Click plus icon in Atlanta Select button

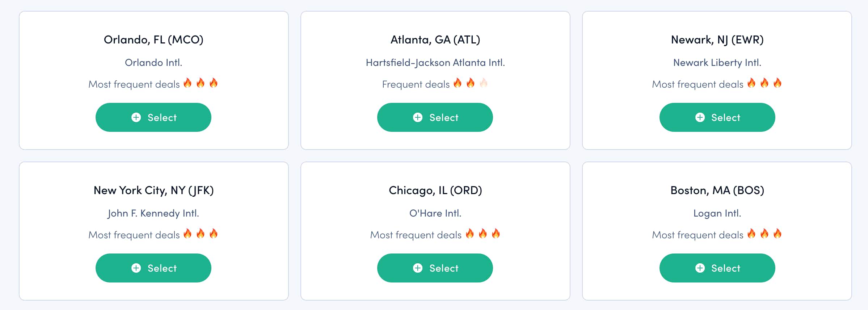click(x=418, y=117)
